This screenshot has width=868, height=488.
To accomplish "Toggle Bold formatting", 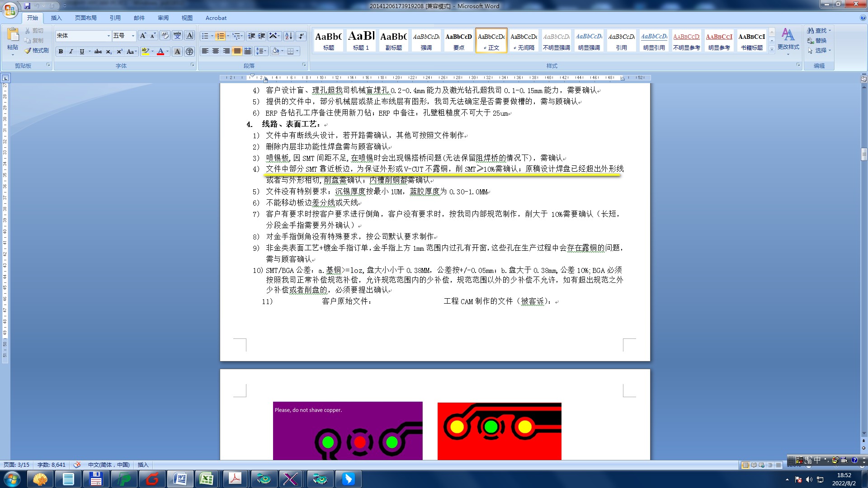I will click(x=61, y=52).
